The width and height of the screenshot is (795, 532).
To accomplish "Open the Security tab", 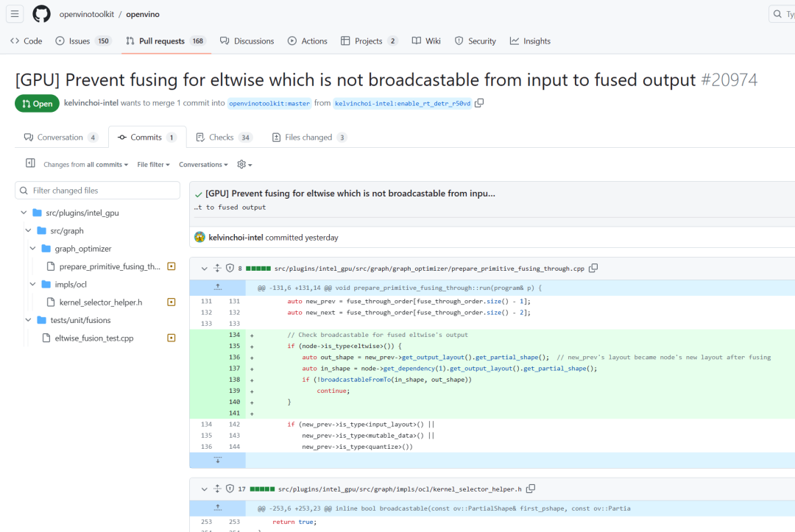I will [x=476, y=41].
